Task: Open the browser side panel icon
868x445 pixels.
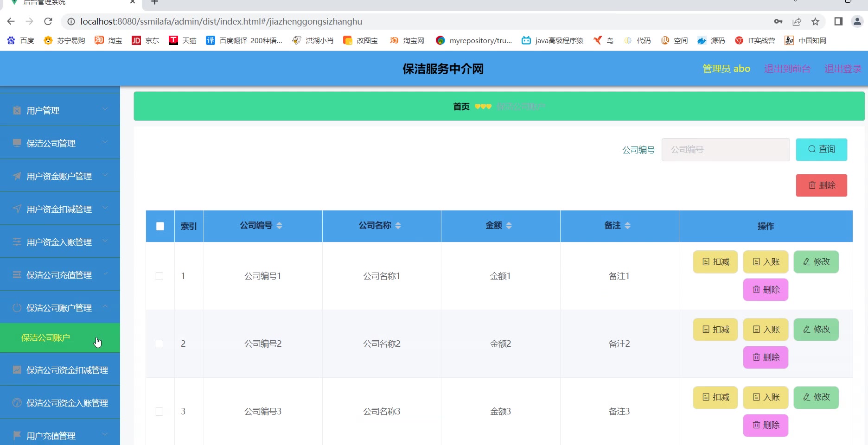Action: click(x=838, y=21)
